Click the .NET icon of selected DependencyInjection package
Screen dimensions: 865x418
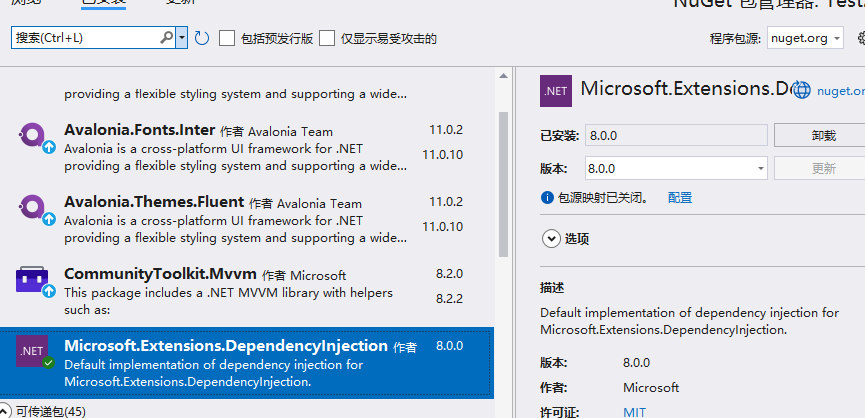32,353
